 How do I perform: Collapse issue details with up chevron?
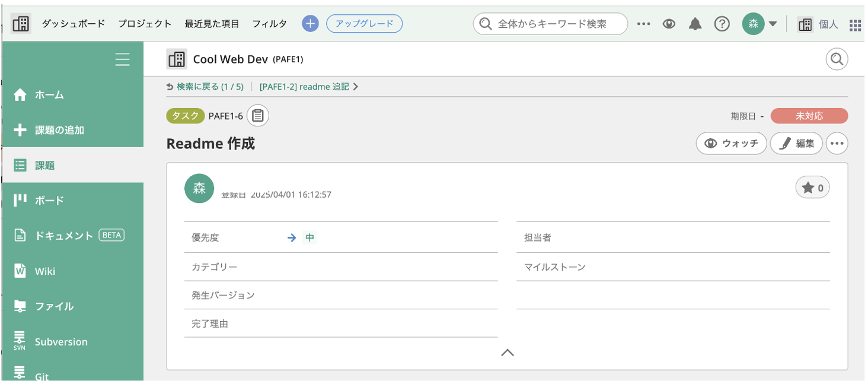507,353
